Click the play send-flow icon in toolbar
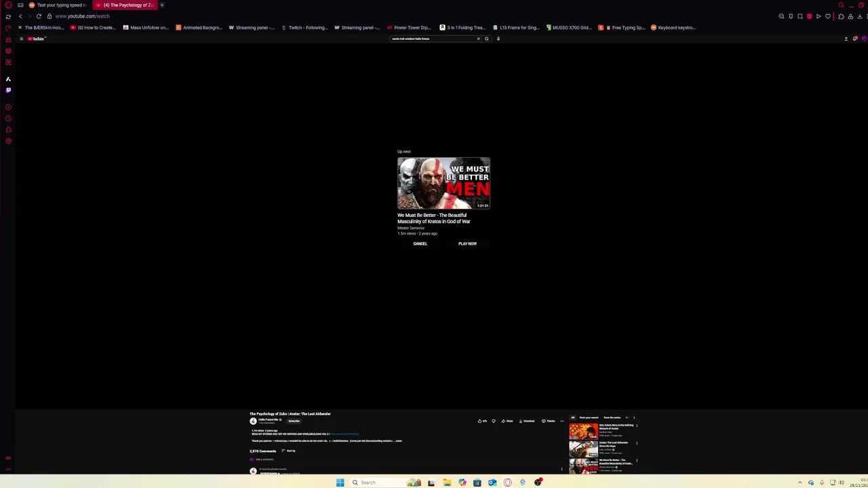Image resolution: width=868 pixels, height=488 pixels. pyautogui.click(x=818, y=16)
